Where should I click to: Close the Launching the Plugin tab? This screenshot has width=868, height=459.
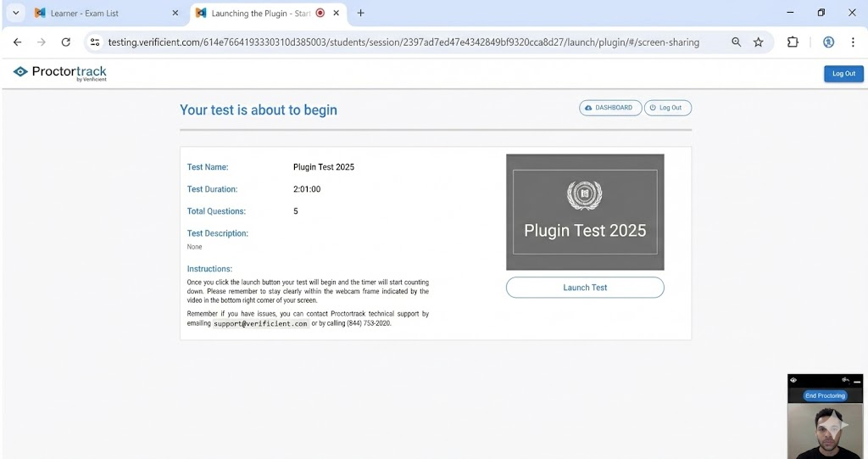pos(336,13)
